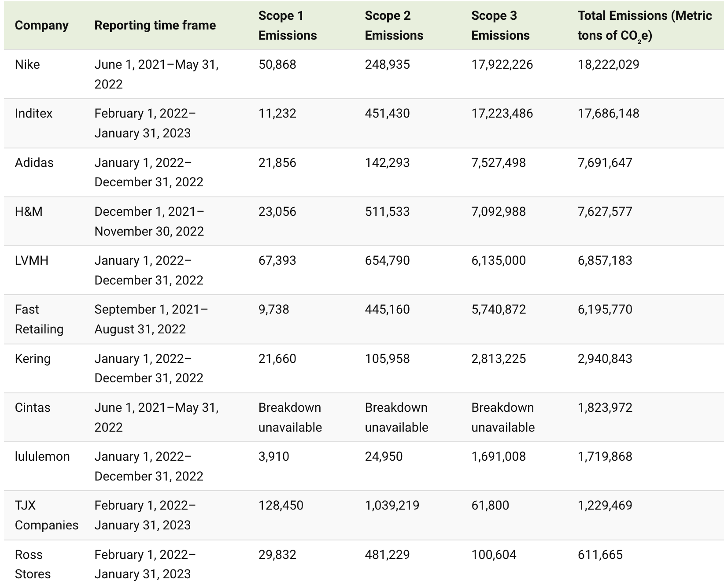Click TJX total 1,229,469
724x588 pixels.
pyautogui.click(x=605, y=506)
